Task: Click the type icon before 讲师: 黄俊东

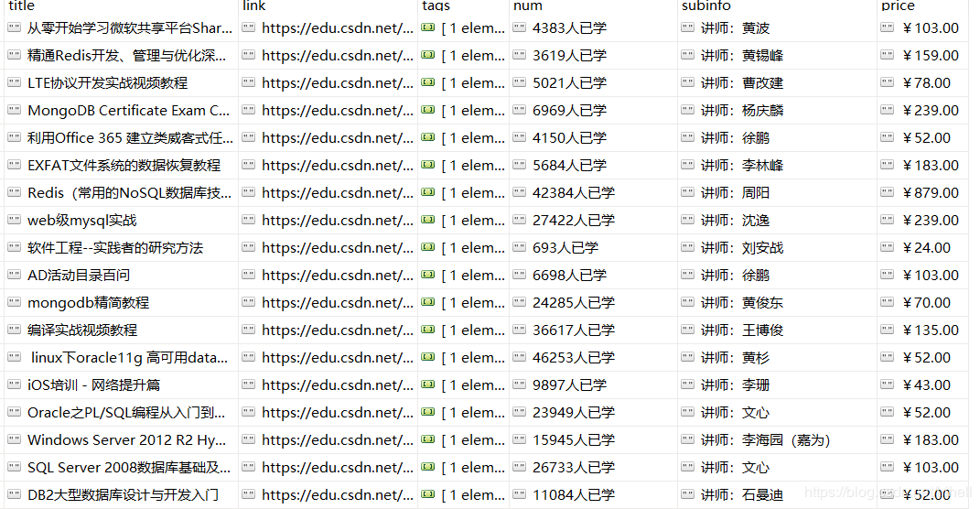Action: pos(687,303)
